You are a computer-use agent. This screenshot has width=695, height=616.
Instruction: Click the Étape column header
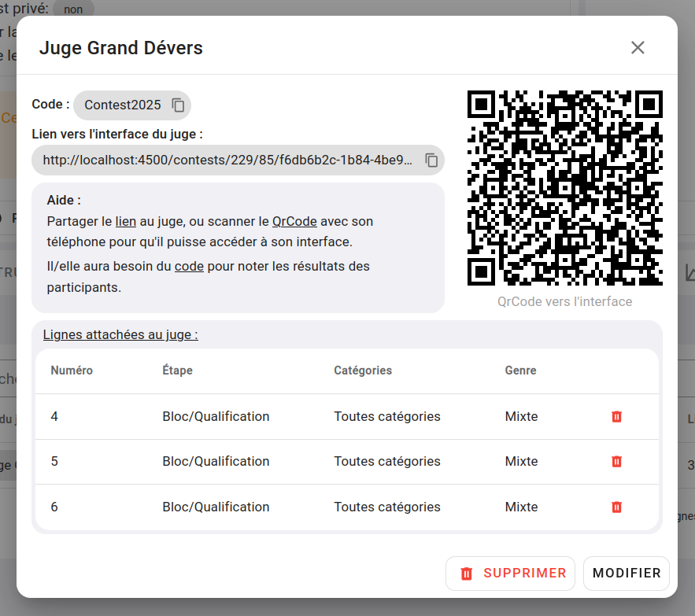(x=177, y=371)
